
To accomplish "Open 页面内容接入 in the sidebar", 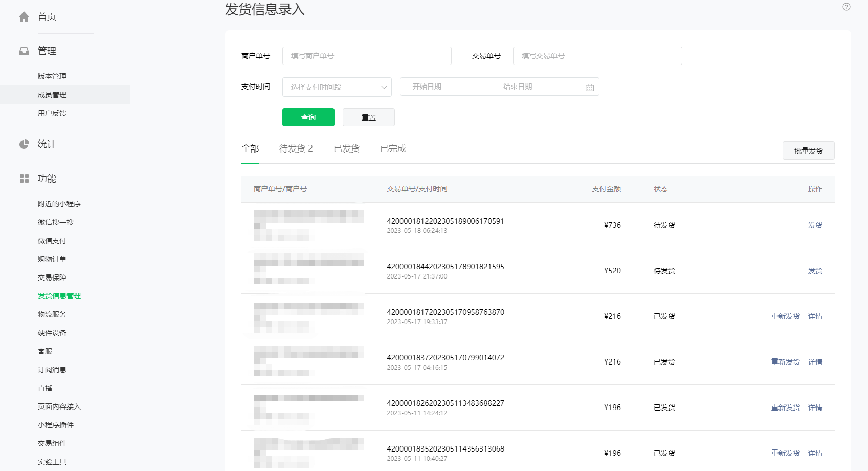I will (x=59, y=406).
